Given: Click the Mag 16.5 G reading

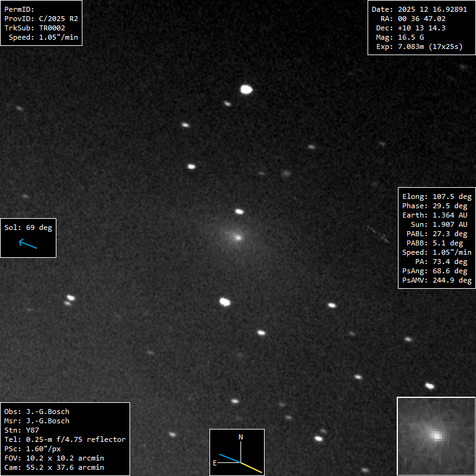Looking at the screenshot, I should pos(407,37).
